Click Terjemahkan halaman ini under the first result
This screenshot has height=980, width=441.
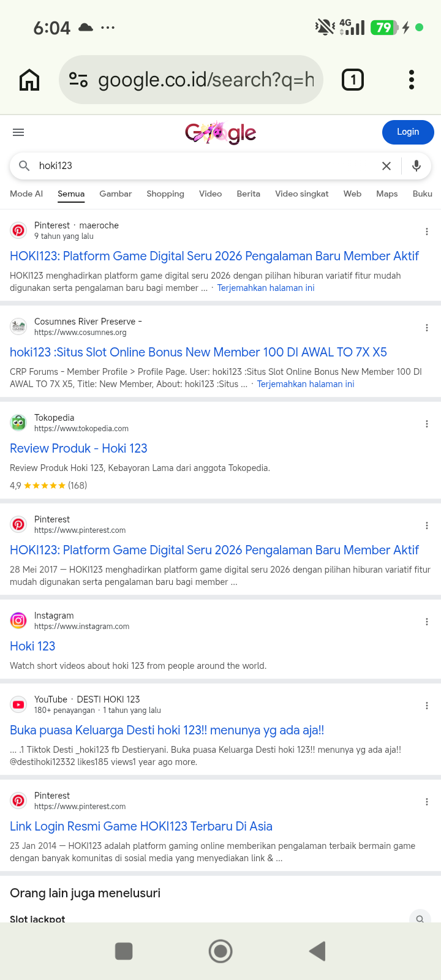click(266, 288)
